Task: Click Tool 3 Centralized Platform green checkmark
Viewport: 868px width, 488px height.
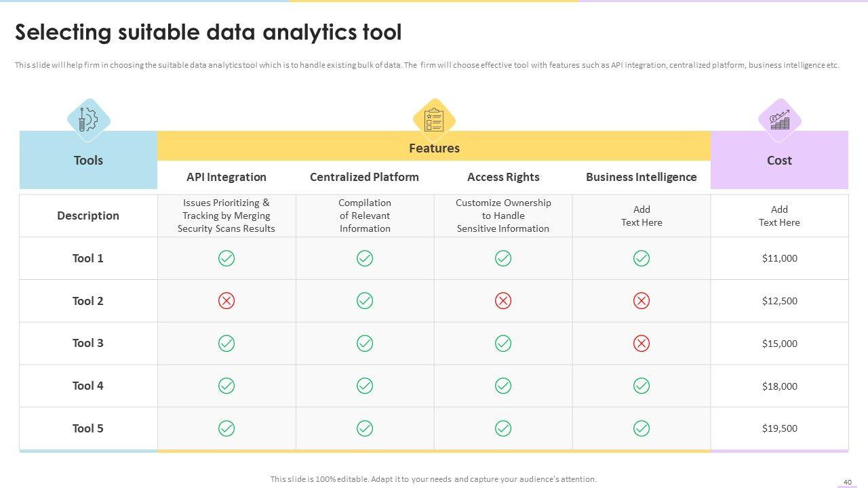Action: (365, 344)
